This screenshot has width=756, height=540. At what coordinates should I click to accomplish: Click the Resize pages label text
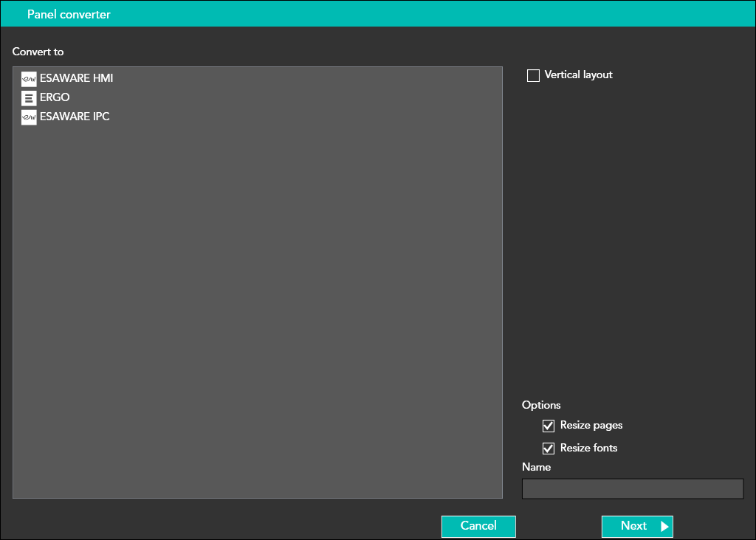pyautogui.click(x=591, y=426)
